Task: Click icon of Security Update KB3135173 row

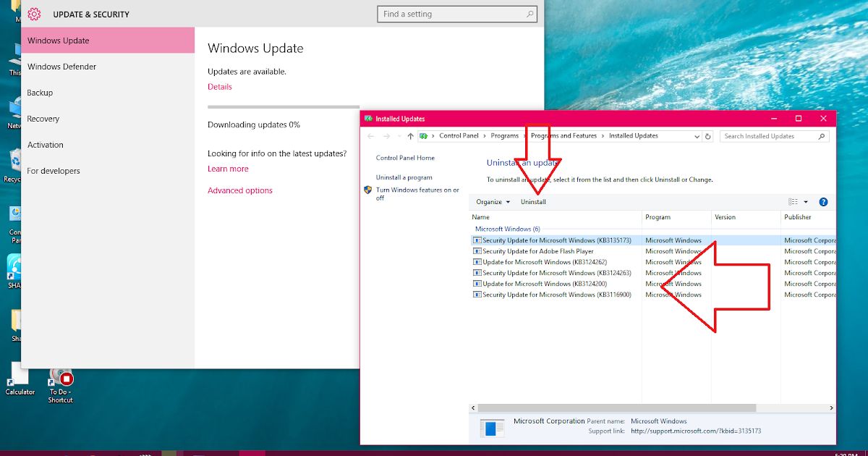Action: (x=477, y=240)
